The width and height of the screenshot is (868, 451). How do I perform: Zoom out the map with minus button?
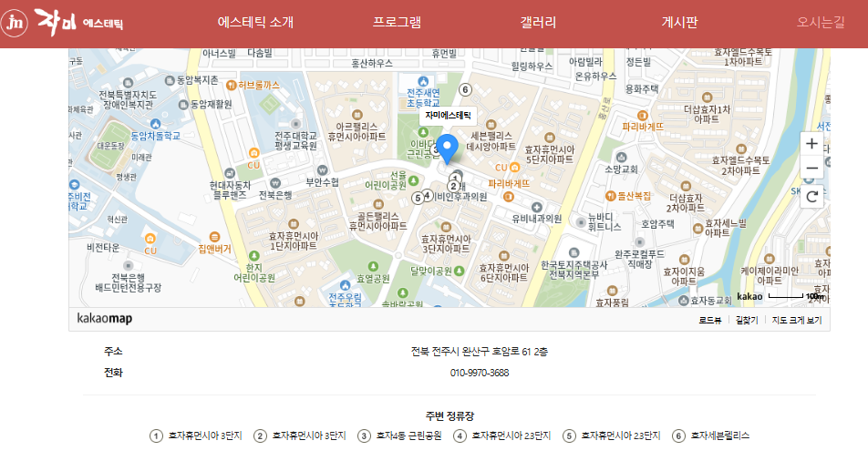[811, 168]
